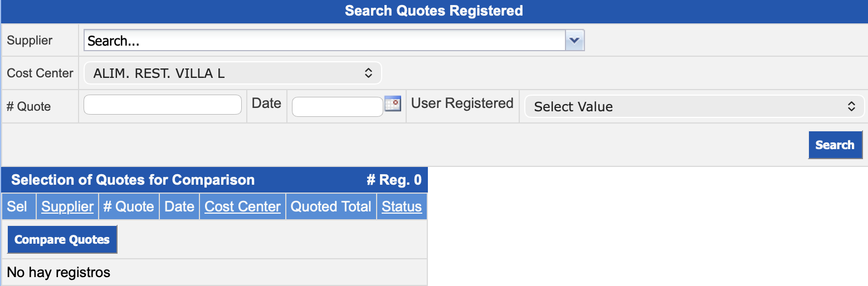Focus the Supplier search text field
Image resolution: width=868 pixels, height=286 pixels.
325,41
